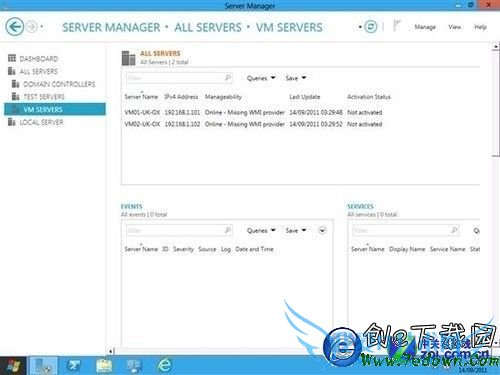Open the View menu
The image size is (500, 375).
(455, 27)
